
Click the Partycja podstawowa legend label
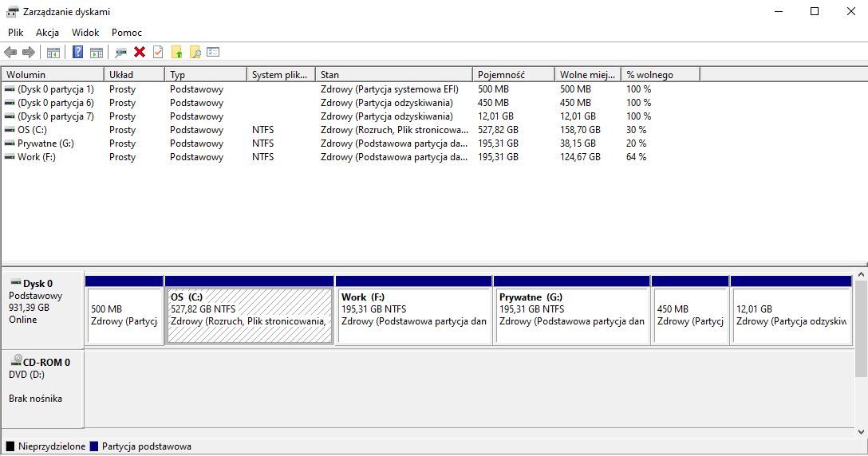(x=147, y=446)
